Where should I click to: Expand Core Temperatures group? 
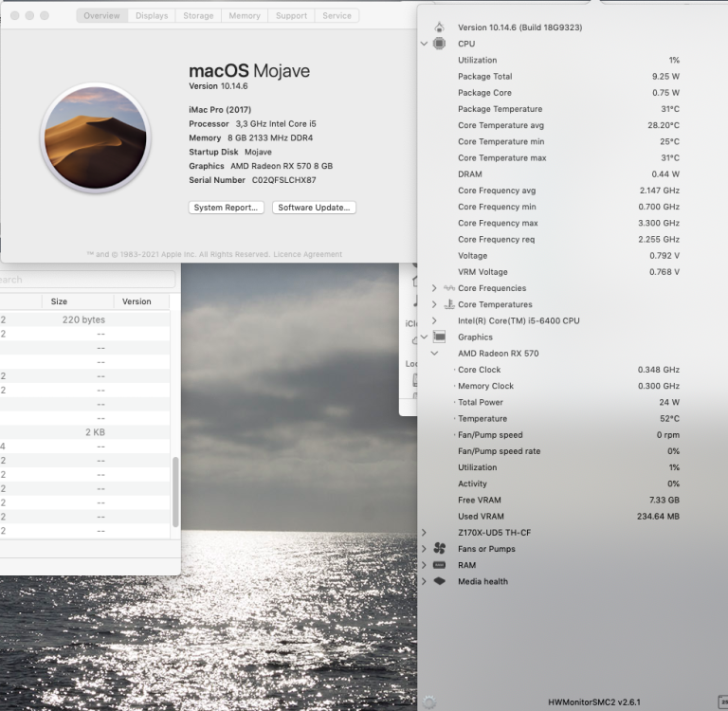pyautogui.click(x=434, y=304)
